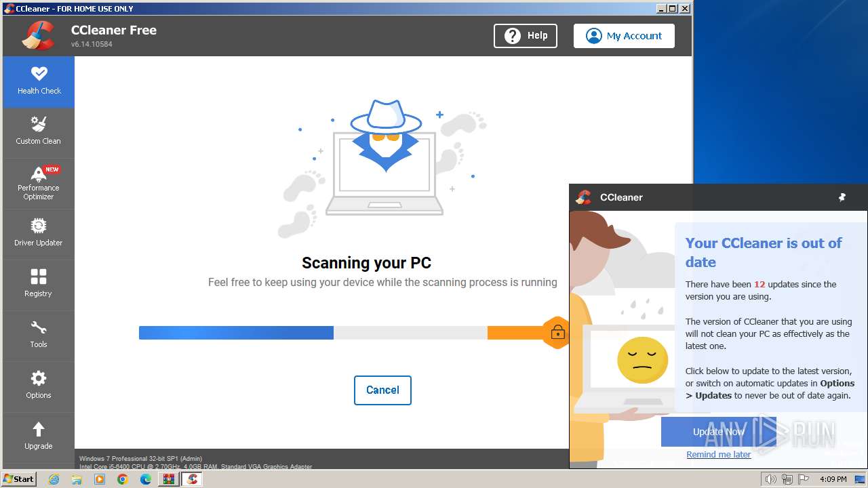Click Remind me later link

pos(719,455)
